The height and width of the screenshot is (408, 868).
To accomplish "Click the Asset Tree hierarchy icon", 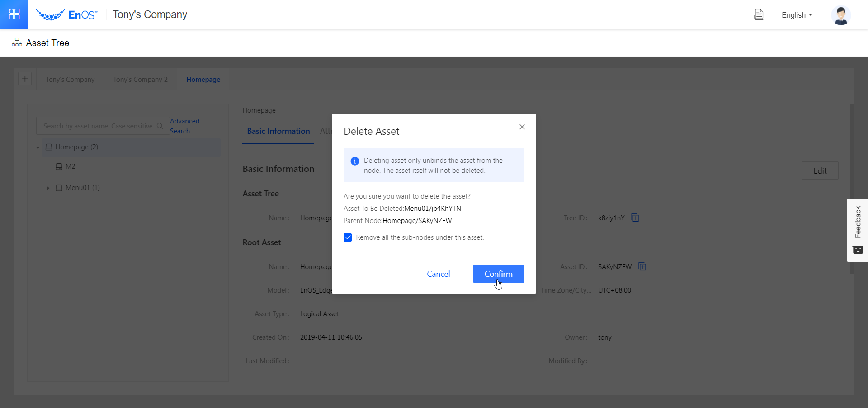I will (17, 43).
